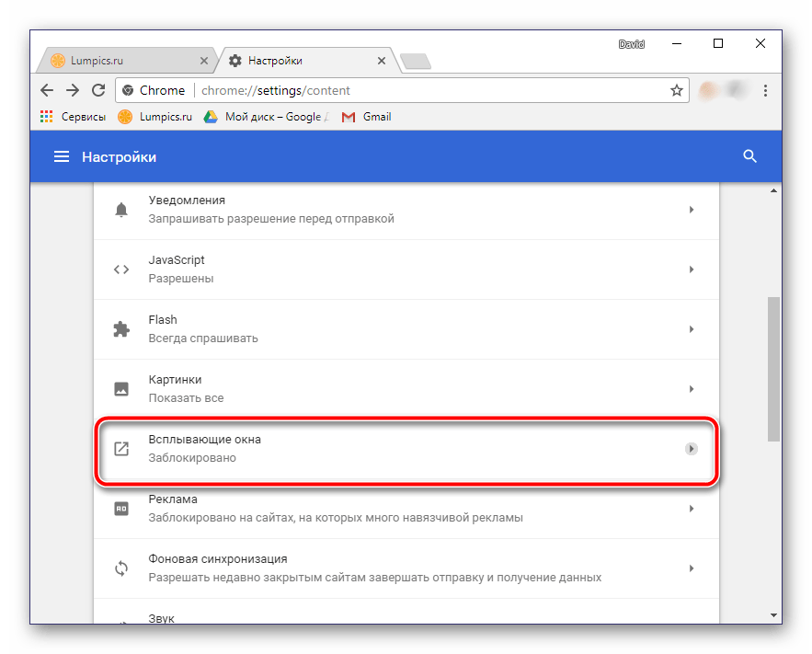
Task: Expand the JavaScript arrow
Action: point(692,270)
